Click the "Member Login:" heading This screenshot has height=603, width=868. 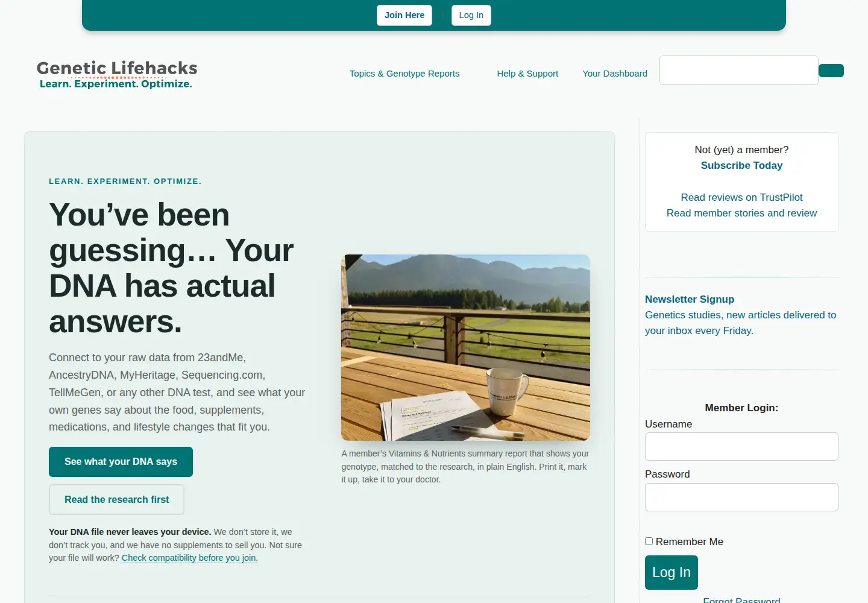[x=741, y=408]
